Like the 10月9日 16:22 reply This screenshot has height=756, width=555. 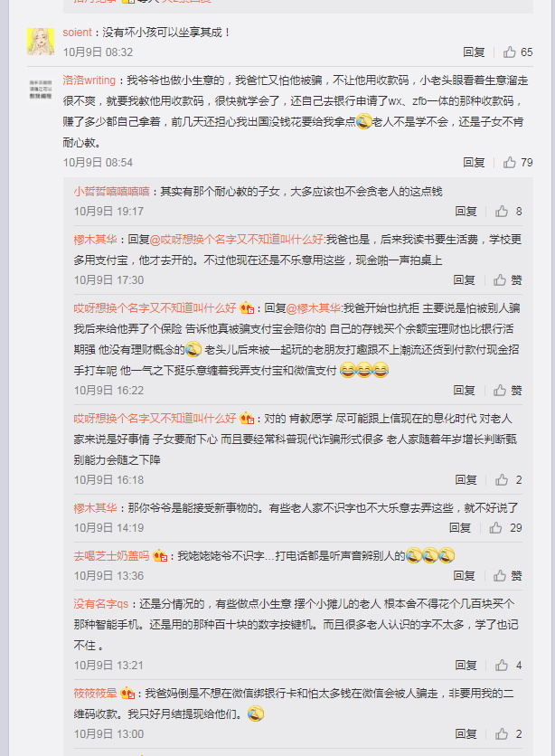(507, 390)
